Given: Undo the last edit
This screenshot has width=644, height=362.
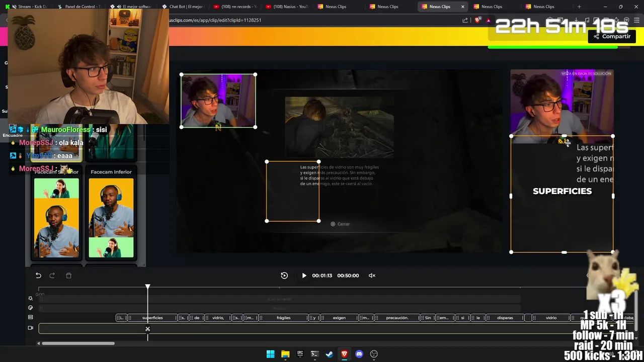Looking at the screenshot, I should pos(38,276).
